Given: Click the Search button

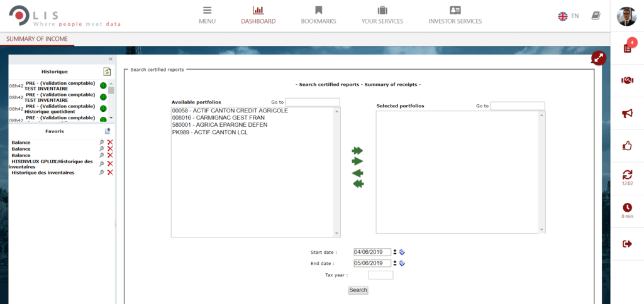Looking at the screenshot, I should pos(358,290).
